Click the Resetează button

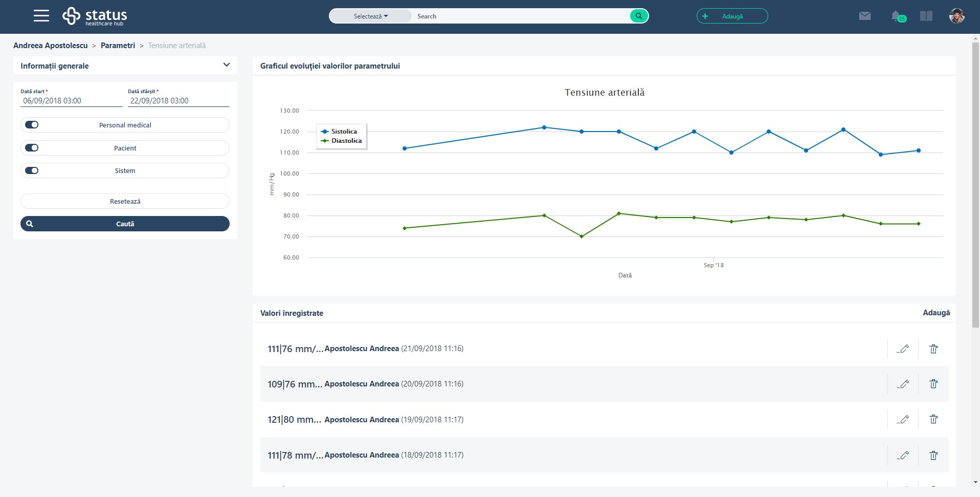(125, 201)
